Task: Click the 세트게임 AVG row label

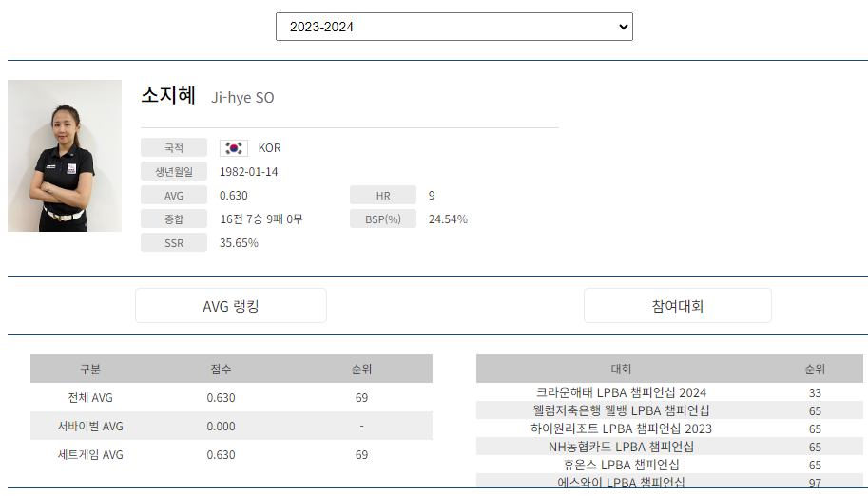Action: (x=90, y=454)
